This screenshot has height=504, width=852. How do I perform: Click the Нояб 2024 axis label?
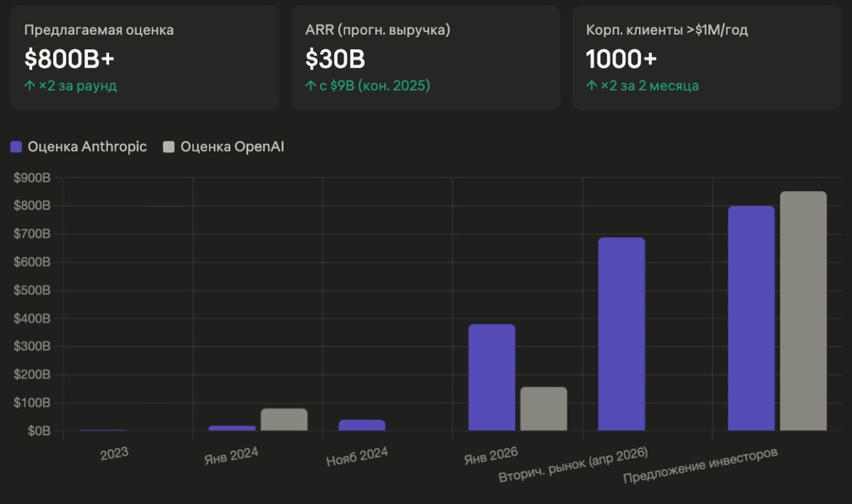356,455
